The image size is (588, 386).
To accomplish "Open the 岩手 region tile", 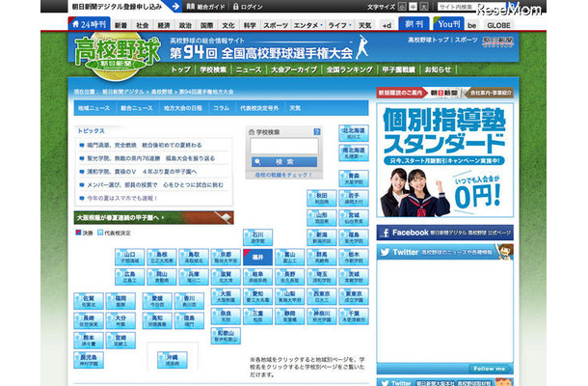I will (x=353, y=198).
